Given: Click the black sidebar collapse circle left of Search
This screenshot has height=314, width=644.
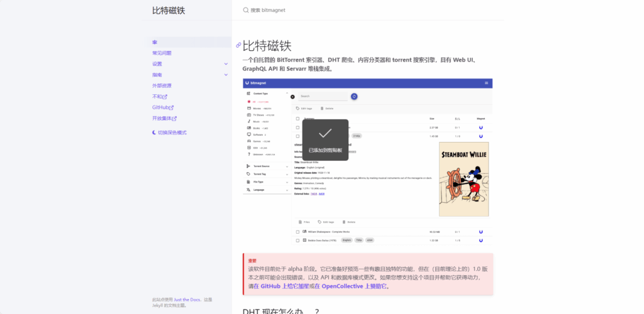Looking at the screenshot, I should pyautogui.click(x=292, y=97).
